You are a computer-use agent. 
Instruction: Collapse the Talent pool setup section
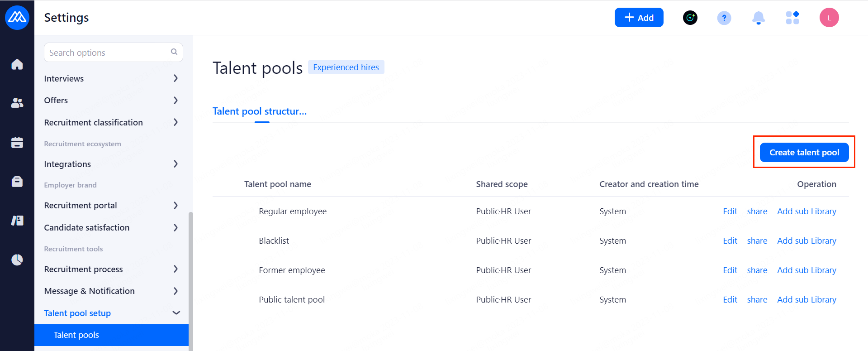point(176,313)
